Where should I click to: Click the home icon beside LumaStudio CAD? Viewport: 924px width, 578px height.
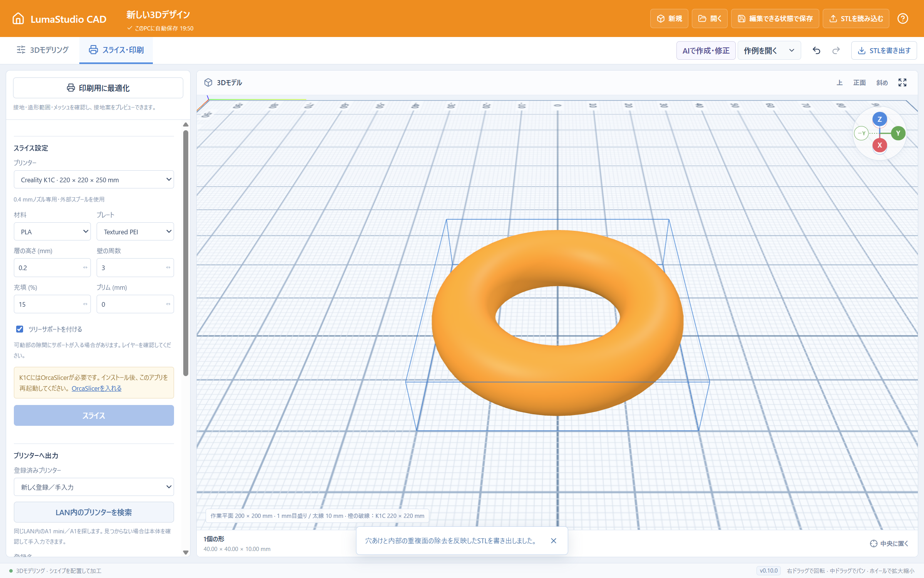[18, 18]
